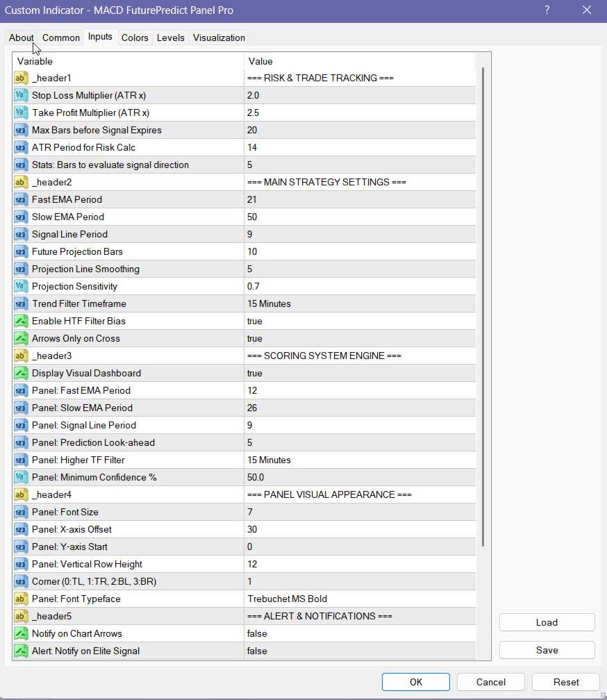The height and width of the screenshot is (700, 607).
Task: Toggle the Display Visual Dashboard value
Action: tap(360, 373)
